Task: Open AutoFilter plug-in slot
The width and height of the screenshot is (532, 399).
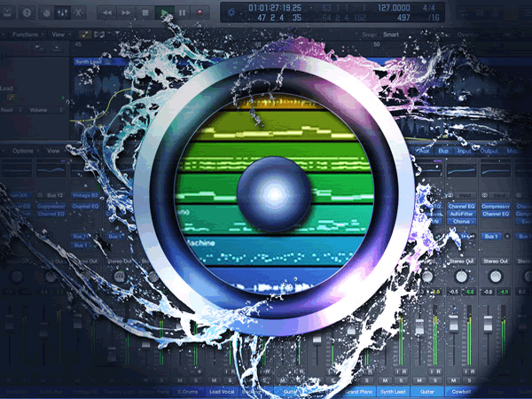Action: click(461, 214)
